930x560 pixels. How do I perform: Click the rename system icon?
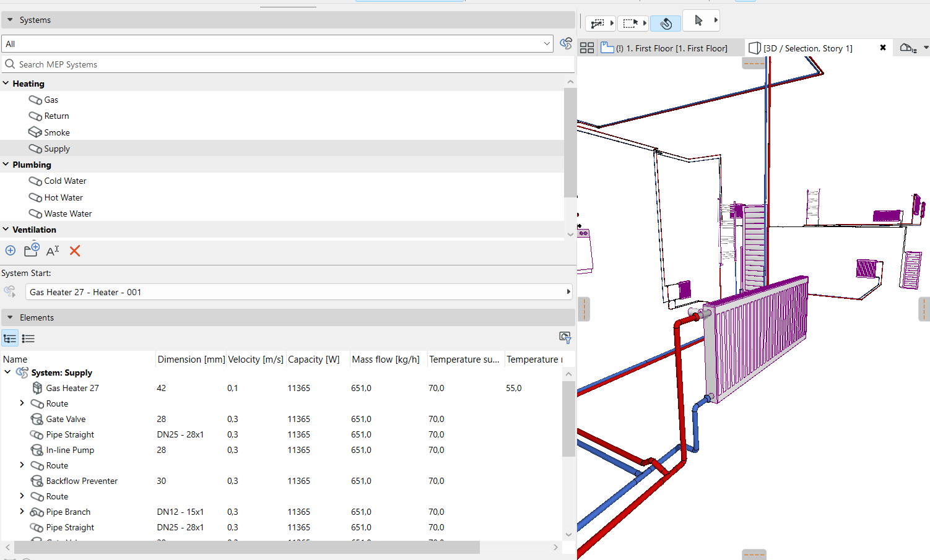click(53, 251)
